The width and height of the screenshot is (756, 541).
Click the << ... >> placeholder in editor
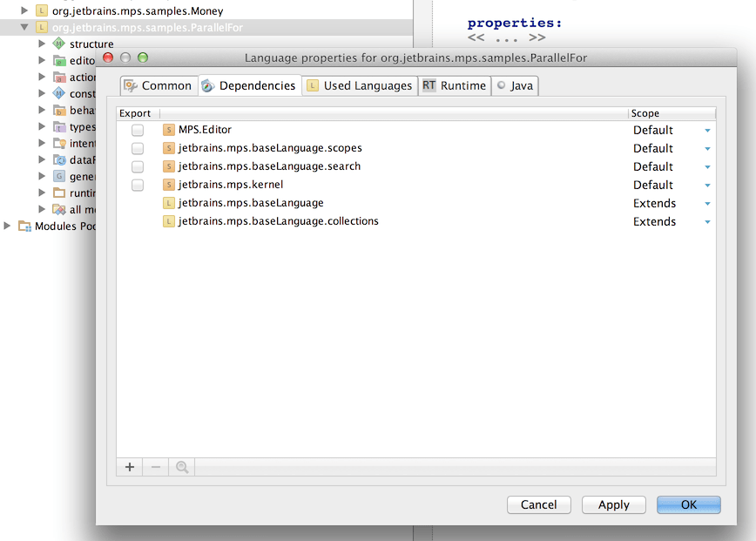point(506,37)
